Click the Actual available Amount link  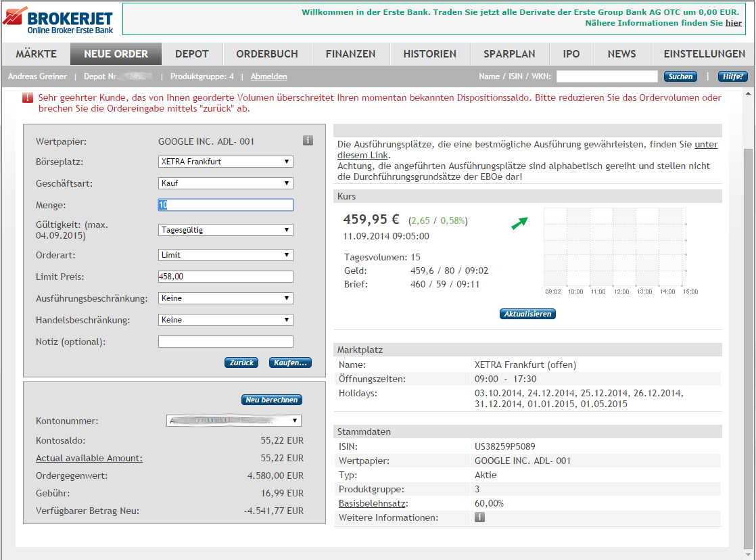coord(89,459)
